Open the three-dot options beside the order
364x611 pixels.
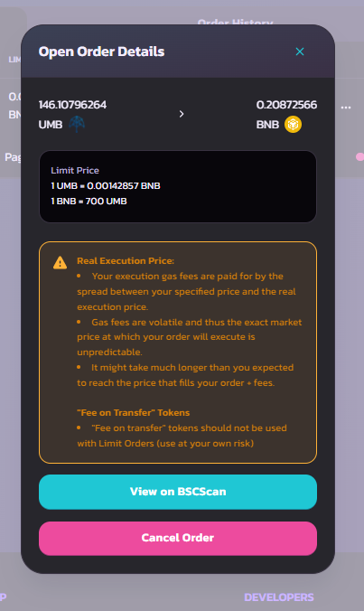click(346, 107)
